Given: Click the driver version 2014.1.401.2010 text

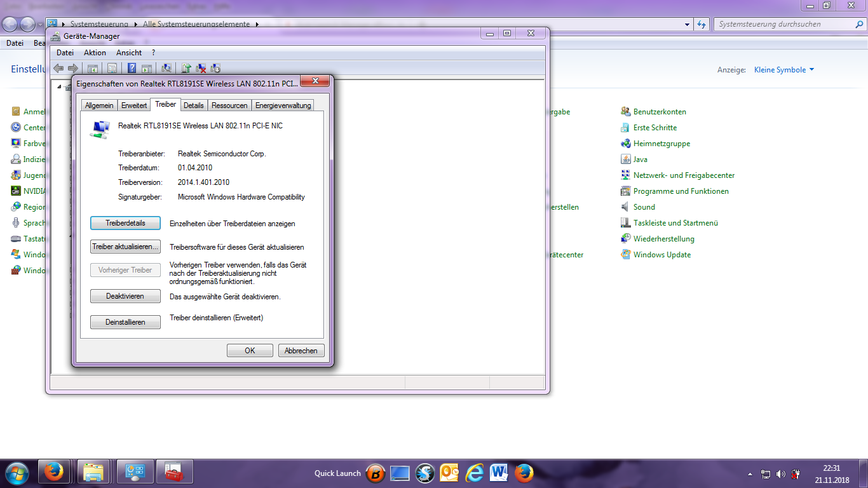Looking at the screenshot, I should click(203, 182).
